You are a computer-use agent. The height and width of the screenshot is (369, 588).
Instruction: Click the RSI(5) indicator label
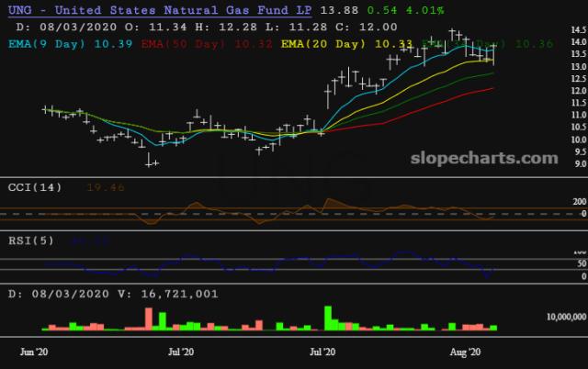coord(30,240)
